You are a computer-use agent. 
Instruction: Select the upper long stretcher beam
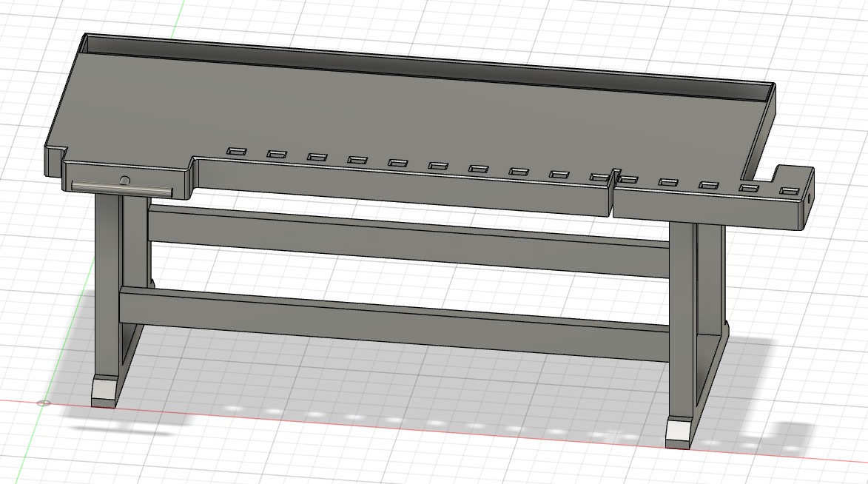click(408, 241)
